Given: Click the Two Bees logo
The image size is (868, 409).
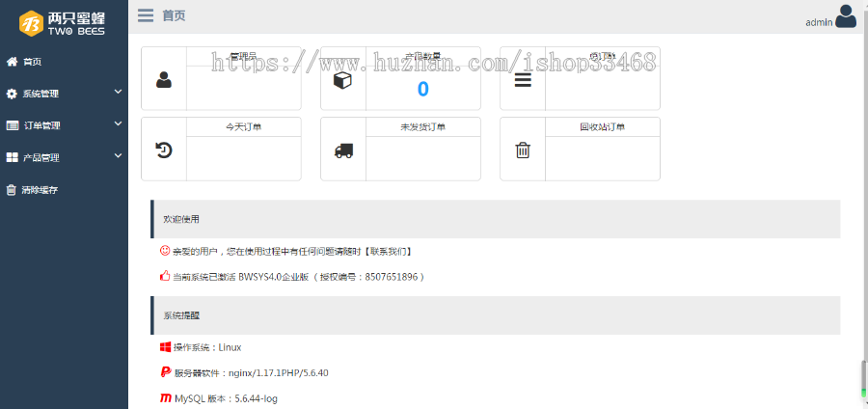Looking at the screenshot, I should [64, 22].
